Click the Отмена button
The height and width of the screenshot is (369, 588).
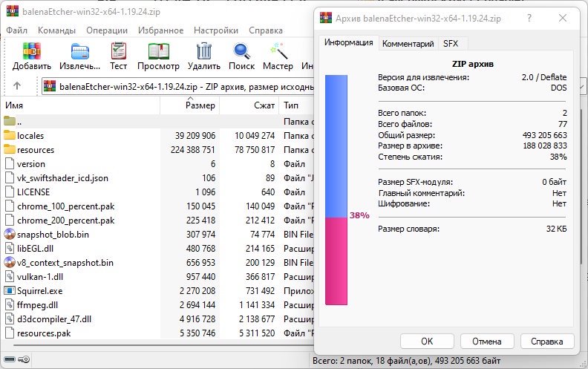pos(487,342)
